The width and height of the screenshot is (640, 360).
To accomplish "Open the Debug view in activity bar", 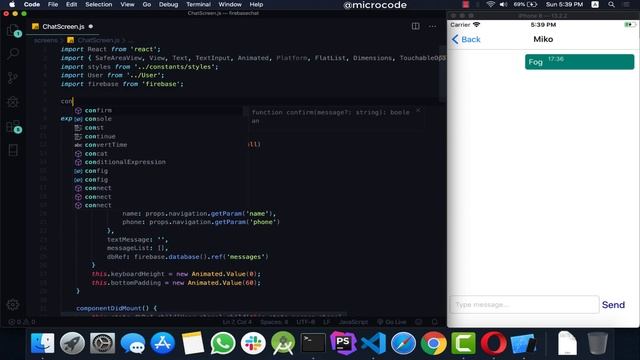I will pyautogui.click(x=13, y=102).
